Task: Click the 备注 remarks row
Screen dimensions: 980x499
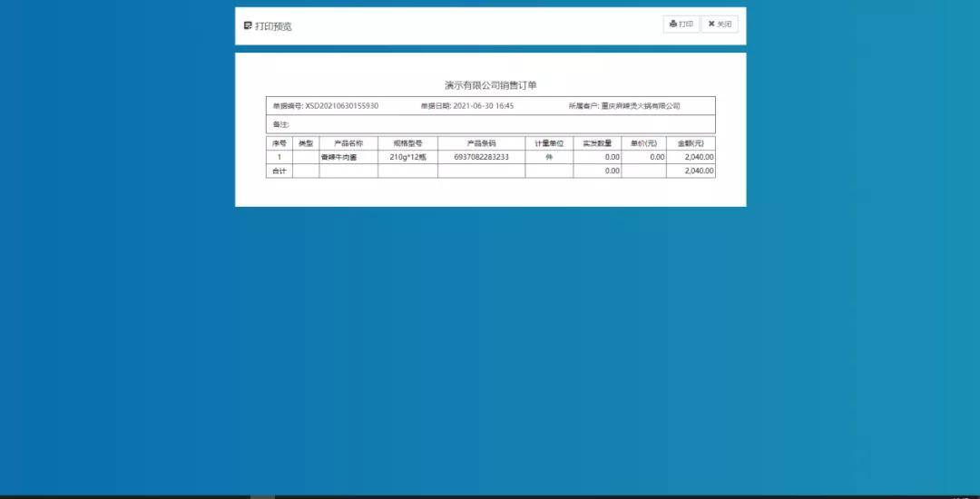Action: click(490, 124)
